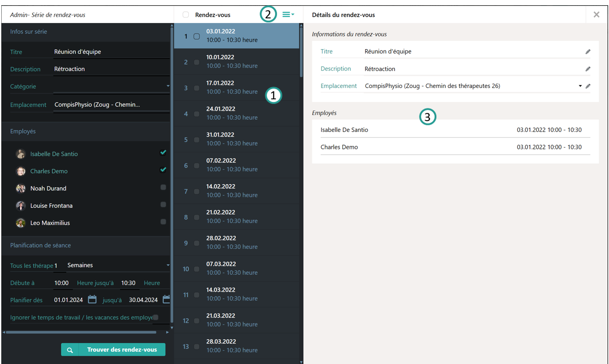Click the pencil icon beside Titre
Screen dimensions: 609x364
pyautogui.click(x=588, y=52)
